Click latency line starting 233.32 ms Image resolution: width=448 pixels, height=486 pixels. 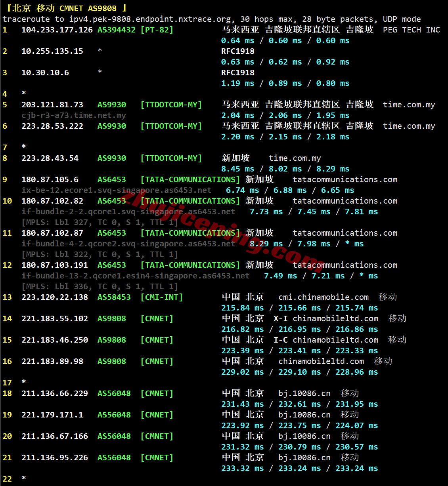(x=300, y=468)
